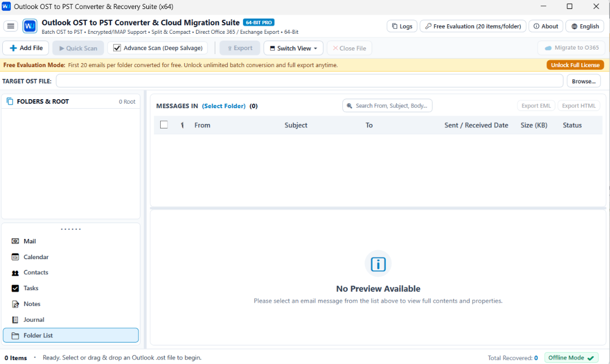Click the Folders & Root panel icon
610x364 pixels.
point(10,101)
